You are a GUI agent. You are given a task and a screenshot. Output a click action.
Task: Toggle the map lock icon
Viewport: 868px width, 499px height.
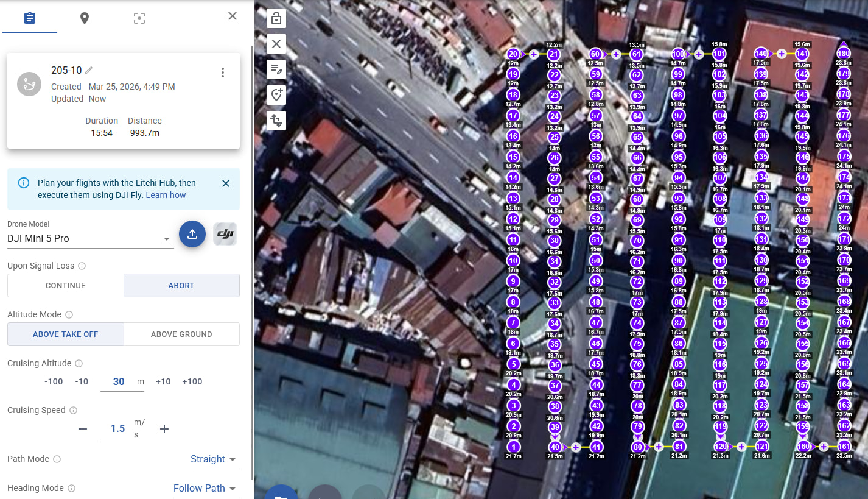pyautogui.click(x=276, y=18)
